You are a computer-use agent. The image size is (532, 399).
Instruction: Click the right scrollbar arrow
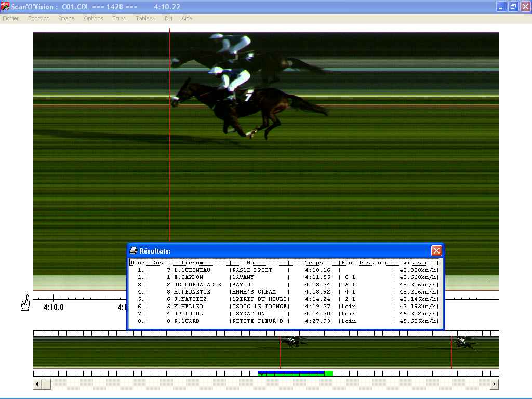[495, 384]
